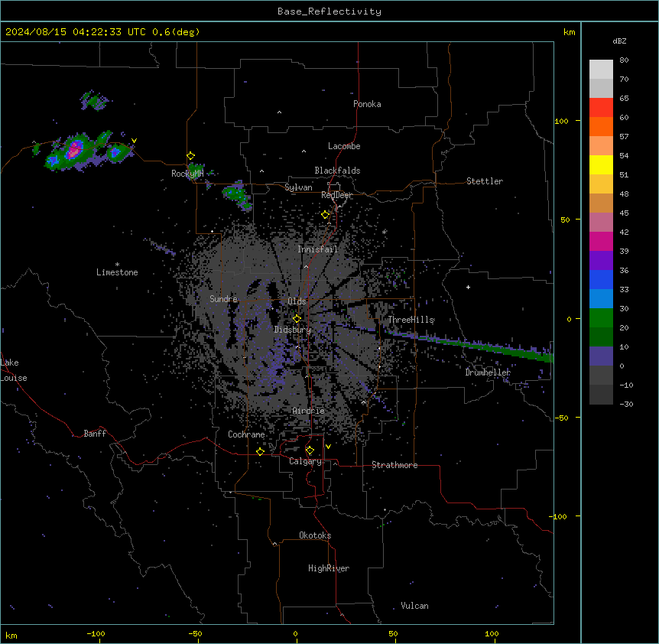Pick the red swatch between 65 and 60

click(601, 107)
